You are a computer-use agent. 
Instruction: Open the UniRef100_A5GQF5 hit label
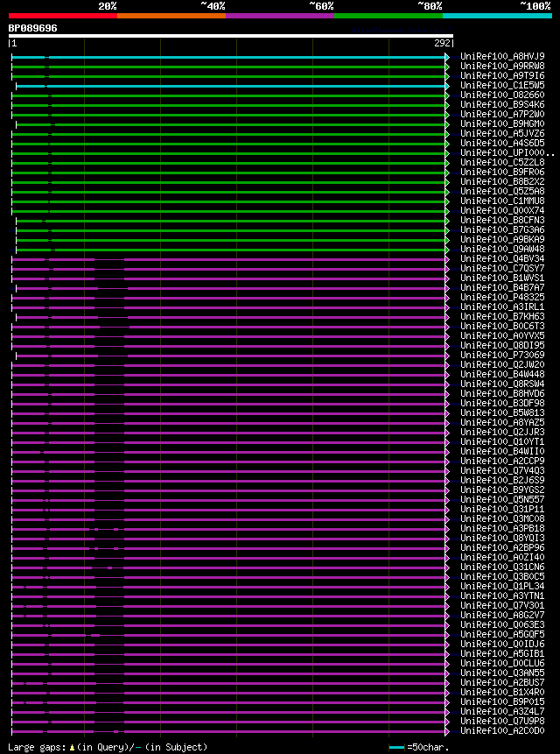(x=502, y=634)
